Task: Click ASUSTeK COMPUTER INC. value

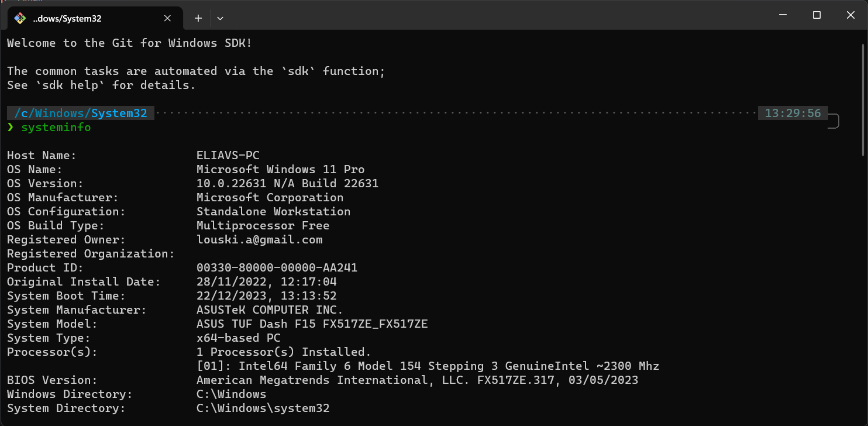Action: click(x=270, y=310)
